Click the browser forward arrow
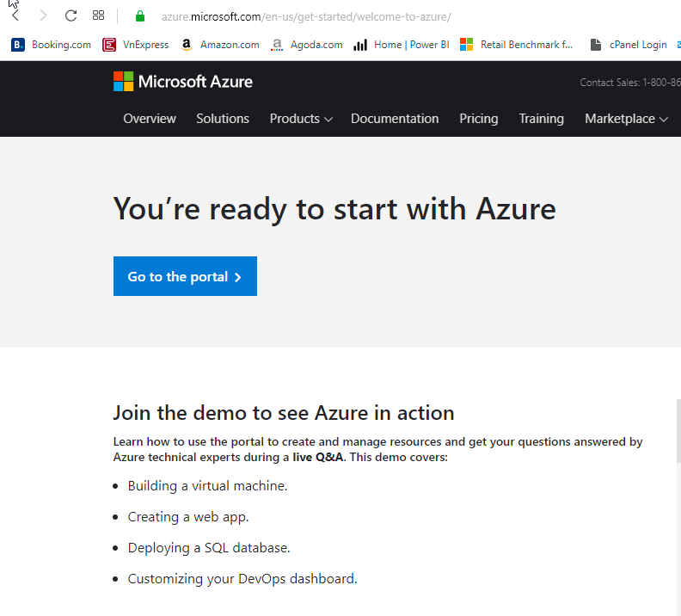The image size is (681, 616). [x=43, y=16]
